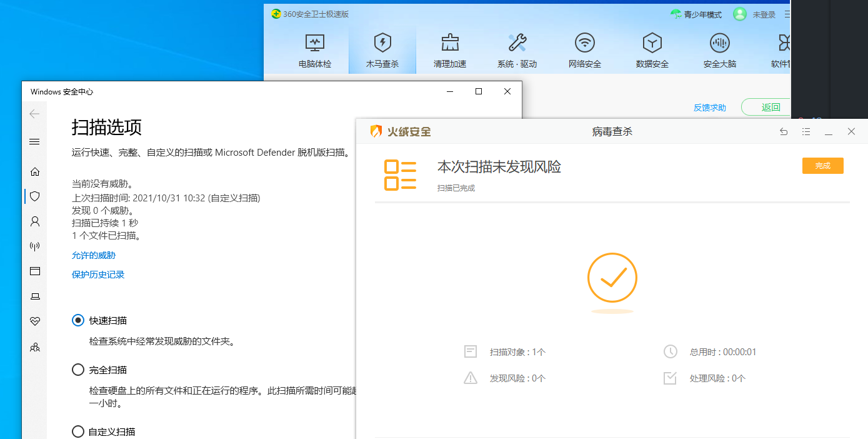
Task: Open 系统·驱动 wrench icon
Action: pyautogui.click(x=517, y=51)
